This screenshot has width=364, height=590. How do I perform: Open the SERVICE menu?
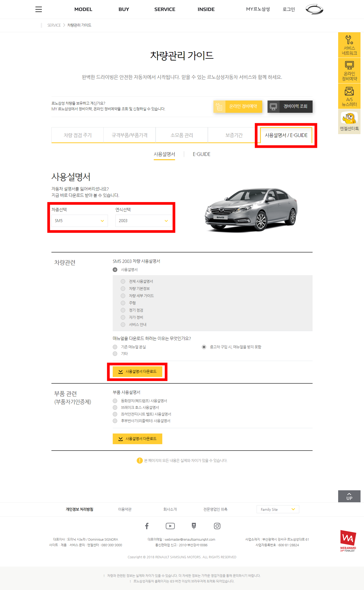(x=165, y=9)
